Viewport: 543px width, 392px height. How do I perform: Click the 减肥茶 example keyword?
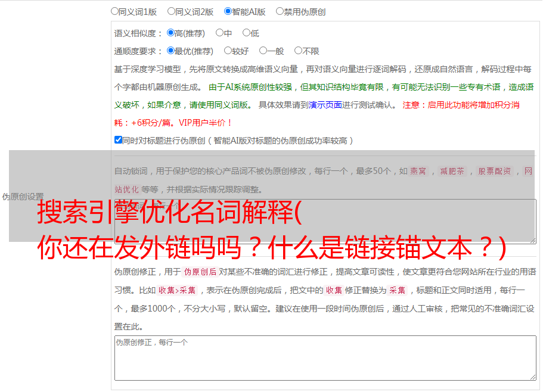[x=452, y=171]
